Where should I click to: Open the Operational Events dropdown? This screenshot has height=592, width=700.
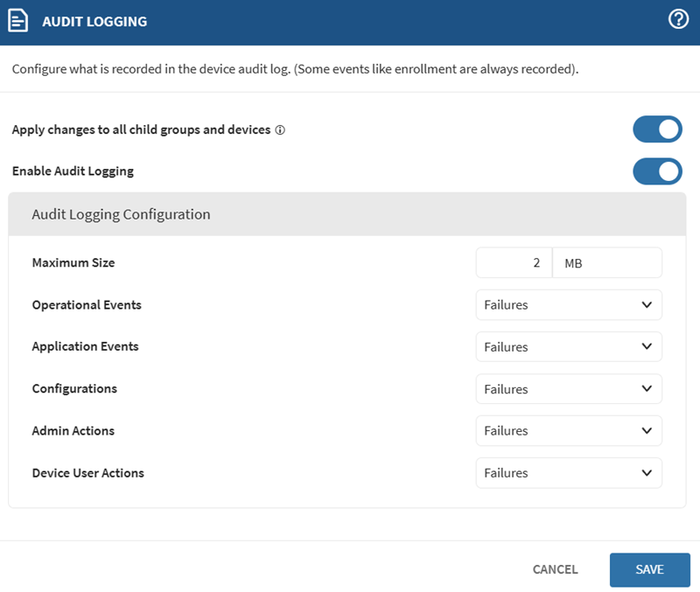(x=569, y=305)
